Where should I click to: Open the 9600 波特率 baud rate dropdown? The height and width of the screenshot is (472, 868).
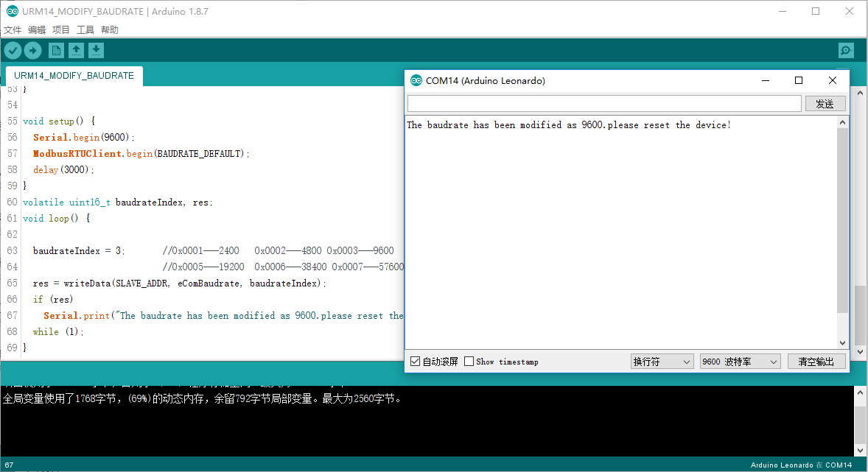click(x=740, y=362)
